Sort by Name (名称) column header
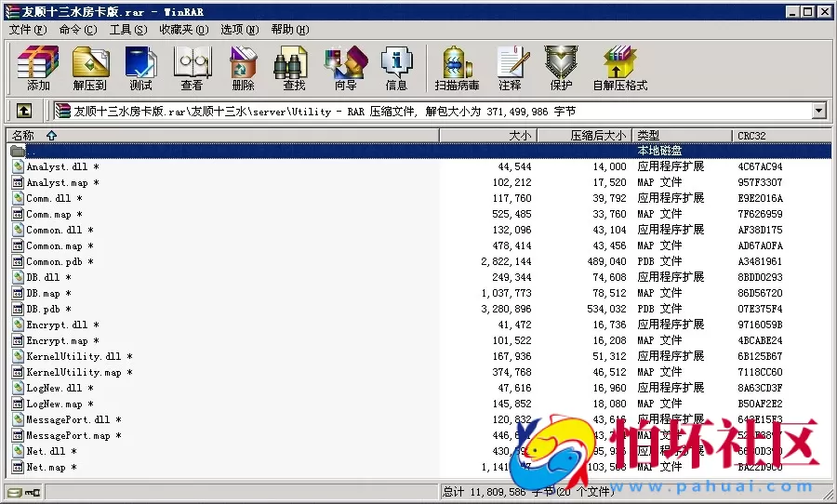 (222, 136)
